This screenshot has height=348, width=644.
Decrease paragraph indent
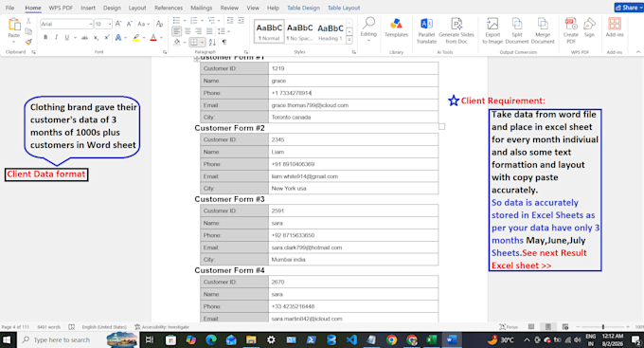pyautogui.click(x=230, y=21)
